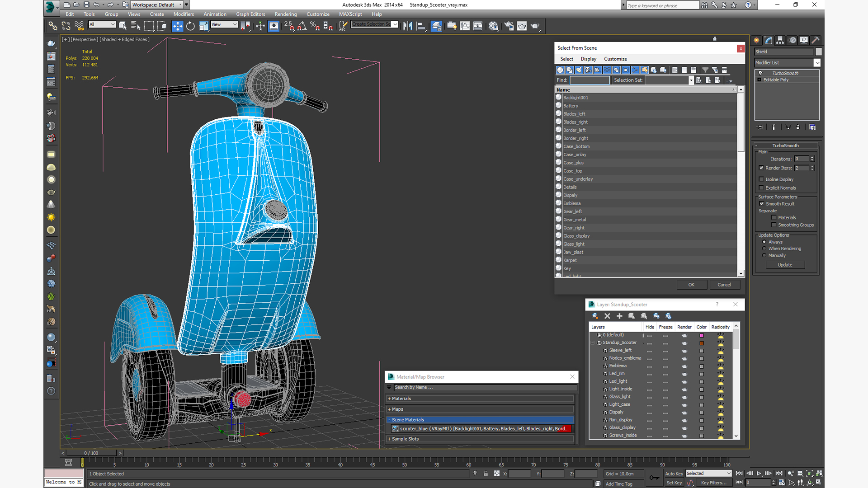Open the Selection Set dropdown in Select From Scene
This screenshot has height=488, width=868.
coord(691,80)
